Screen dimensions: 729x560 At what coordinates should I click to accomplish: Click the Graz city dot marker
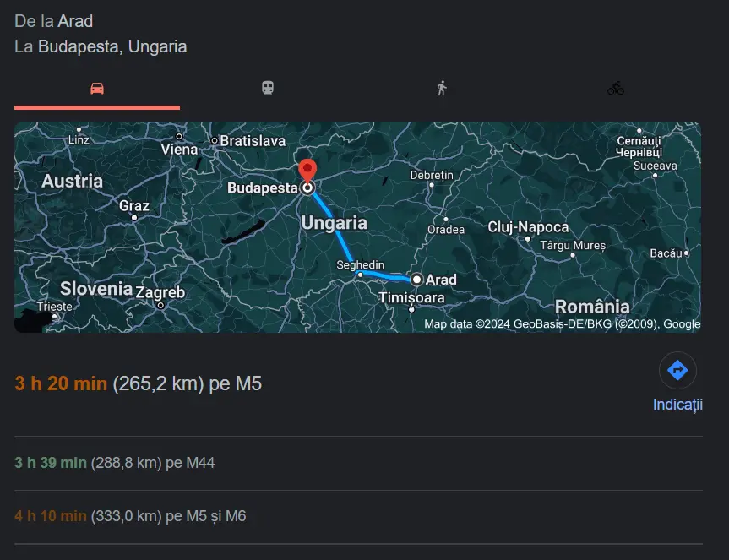[x=134, y=217]
